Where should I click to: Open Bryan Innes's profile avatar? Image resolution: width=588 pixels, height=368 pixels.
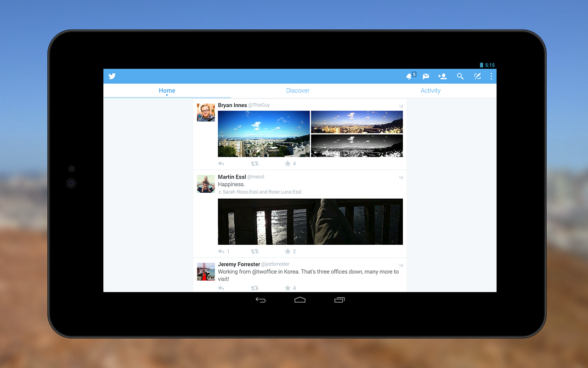click(x=205, y=112)
